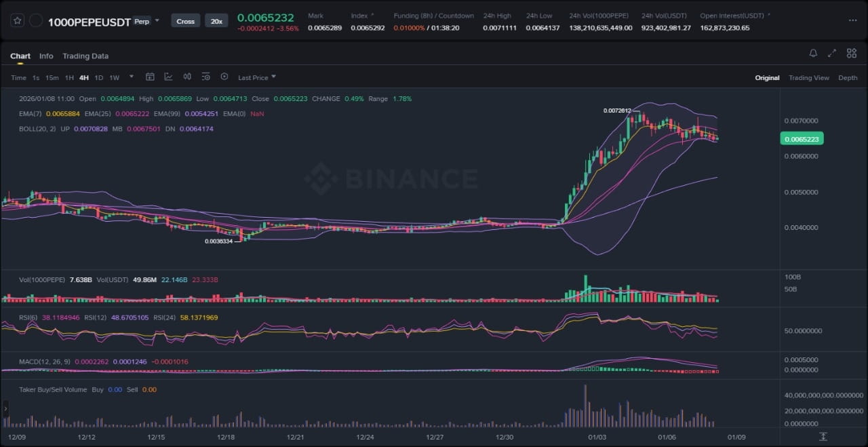Click the RSI(24) value 58.1371969
This screenshot has width=868, height=447.
tap(199, 317)
